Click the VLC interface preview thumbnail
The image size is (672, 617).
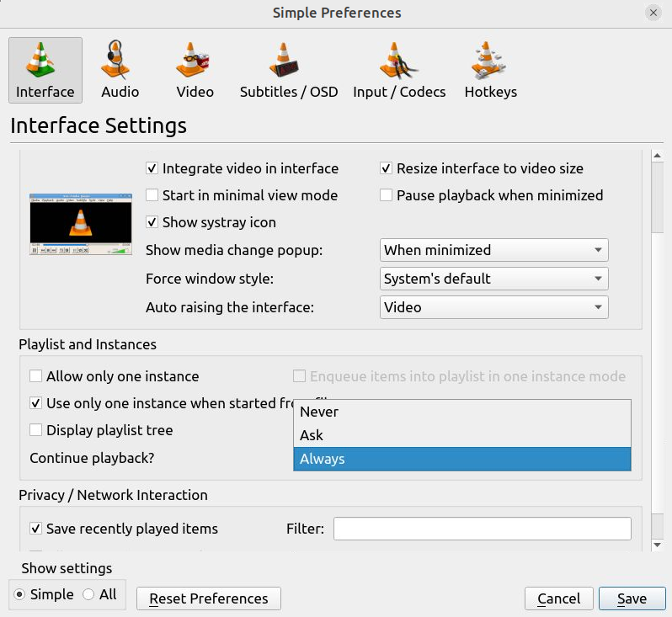click(81, 224)
